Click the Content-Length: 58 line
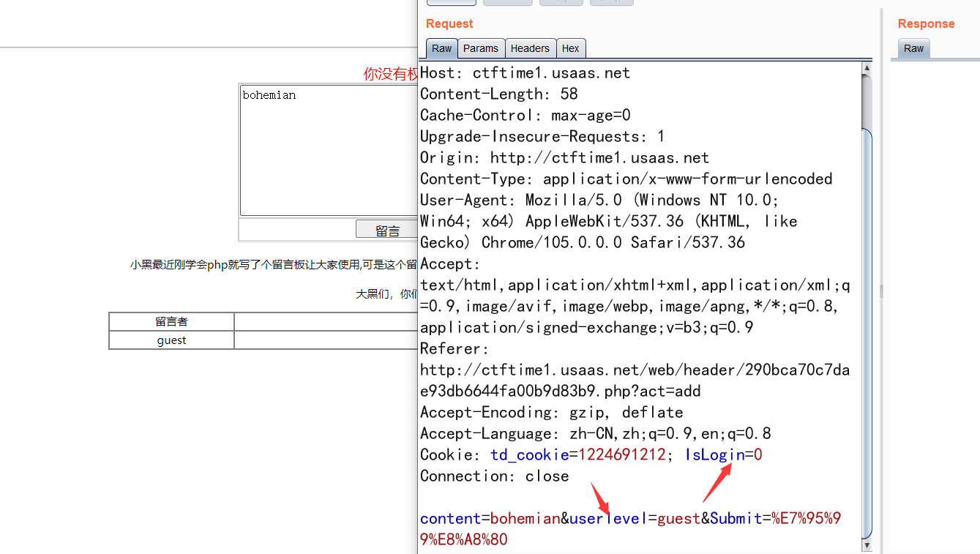Image resolution: width=980 pixels, height=554 pixels. click(498, 94)
